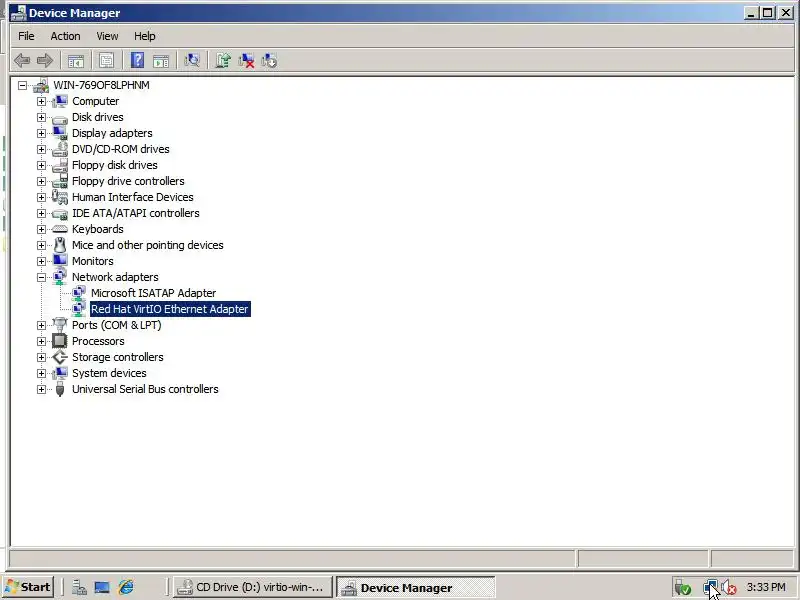Expand the Human Interface Devices node
The width and height of the screenshot is (800, 600).
[41, 197]
